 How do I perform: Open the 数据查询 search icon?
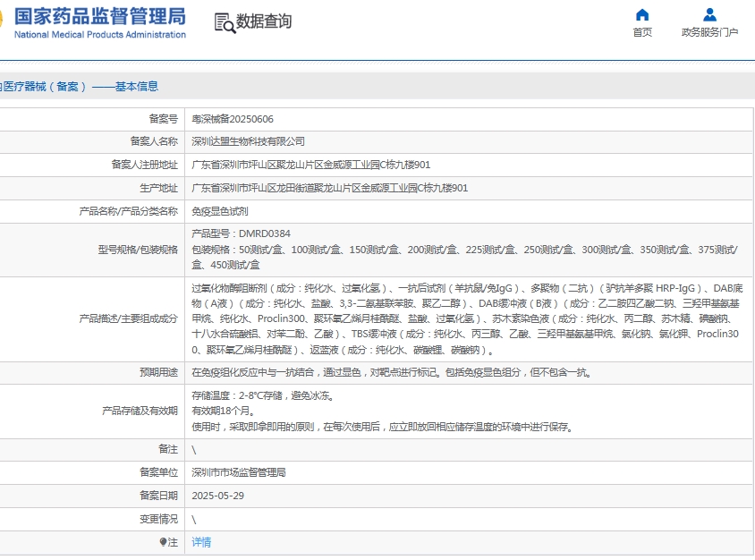[x=225, y=22]
